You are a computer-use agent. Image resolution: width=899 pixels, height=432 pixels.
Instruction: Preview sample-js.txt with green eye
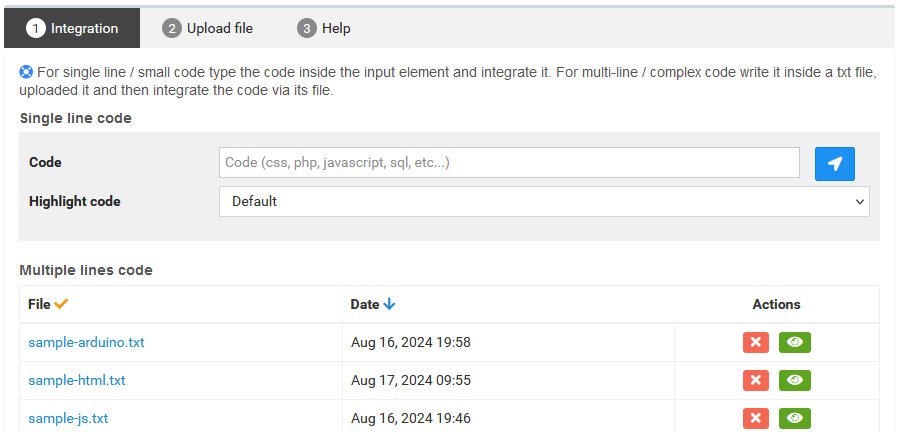pyautogui.click(x=794, y=418)
